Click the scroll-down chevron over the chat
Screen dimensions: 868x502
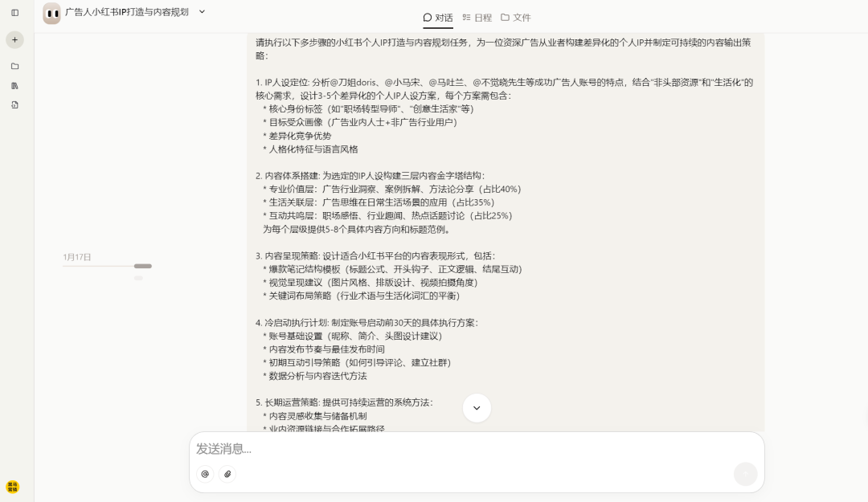pos(477,408)
